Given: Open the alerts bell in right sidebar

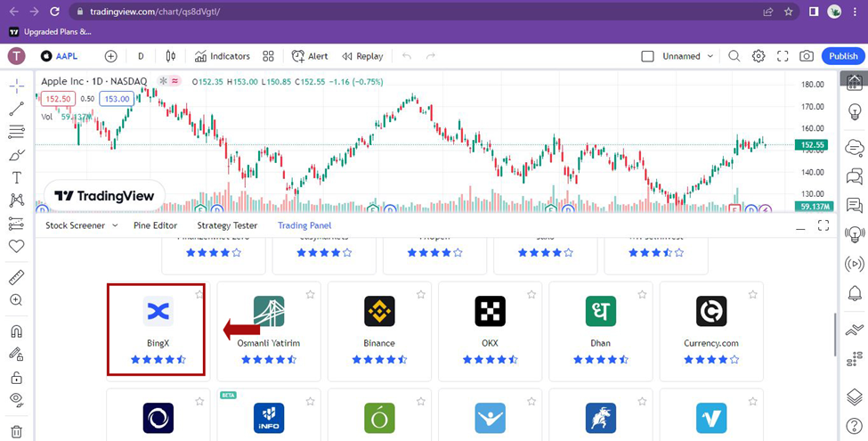Looking at the screenshot, I should (855, 294).
